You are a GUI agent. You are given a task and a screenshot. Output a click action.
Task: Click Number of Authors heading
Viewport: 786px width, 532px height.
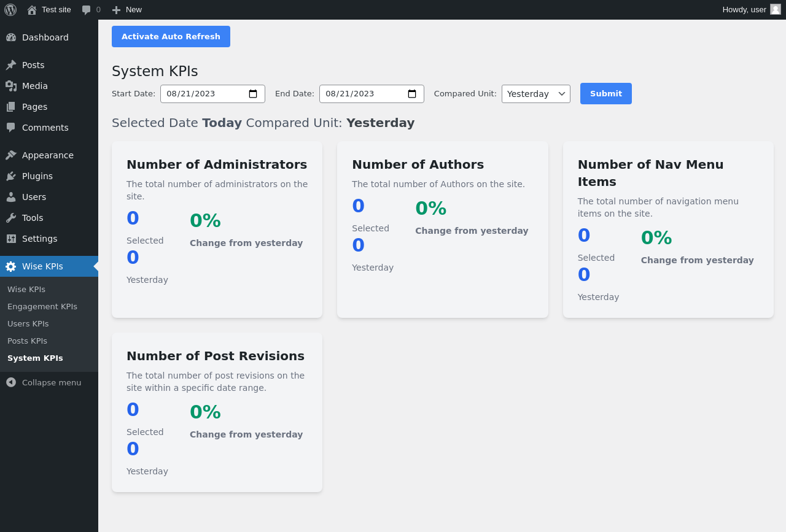[x=418, y=164]
